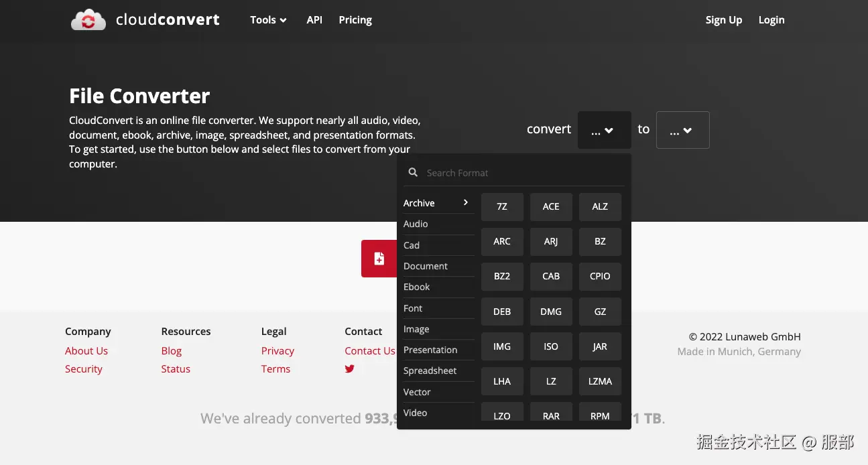Screen dimensions: 868x465
Task: Click the magnifier icon in format search
Action: pyautogui.click(x=414, y=173)
